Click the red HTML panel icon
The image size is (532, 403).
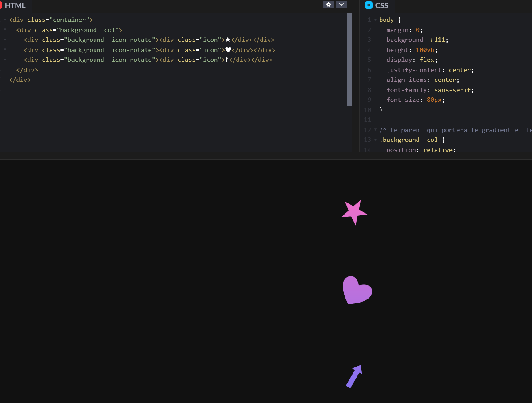coord(1,5)
